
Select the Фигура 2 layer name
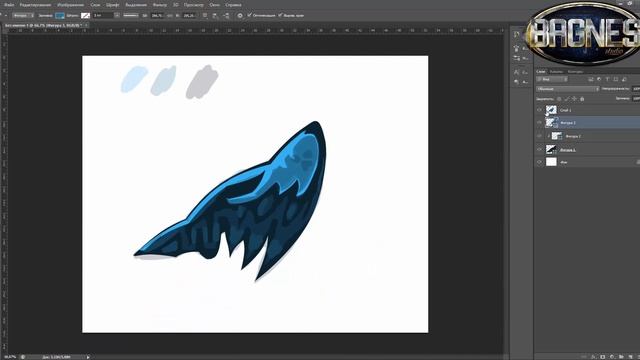[x=573, y=136]
